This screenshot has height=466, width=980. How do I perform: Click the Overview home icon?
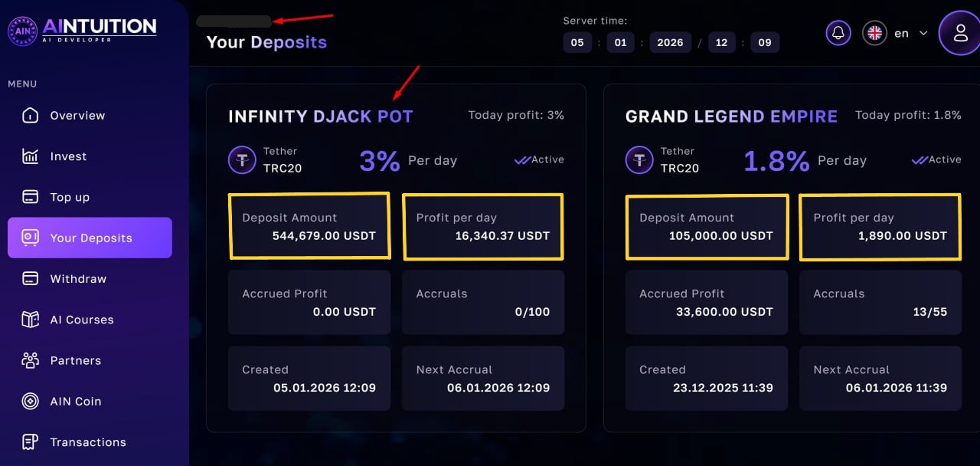(30, 116)
